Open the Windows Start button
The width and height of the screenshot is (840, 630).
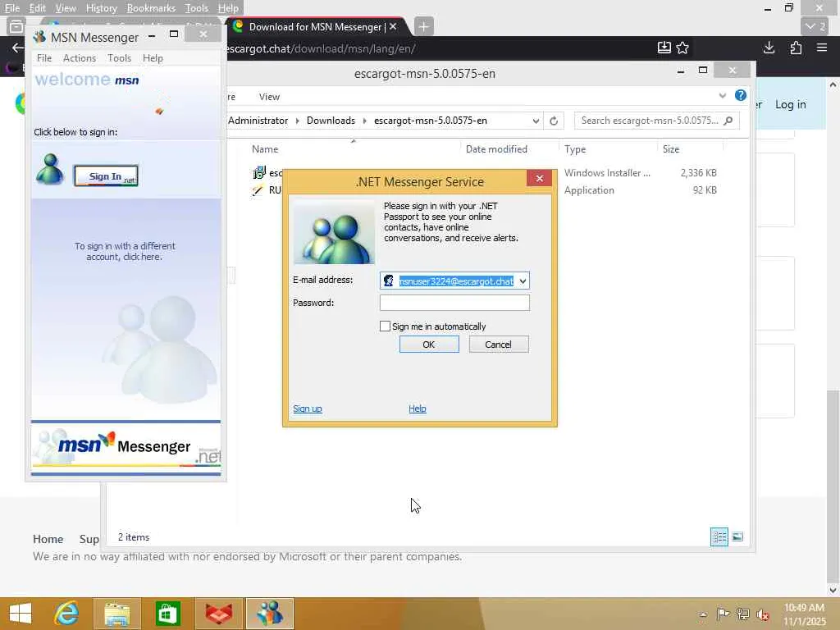click(21, 614)
